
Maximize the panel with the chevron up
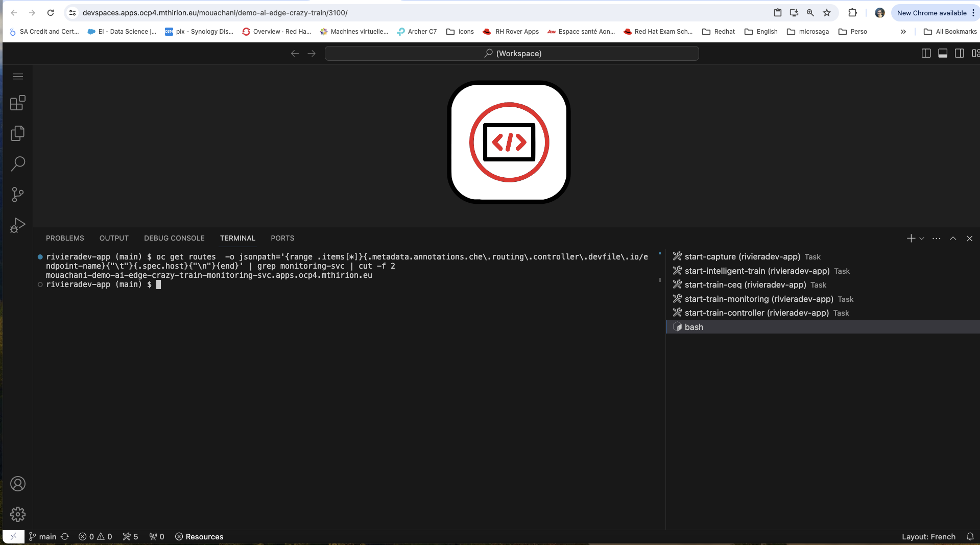(953, 239)
